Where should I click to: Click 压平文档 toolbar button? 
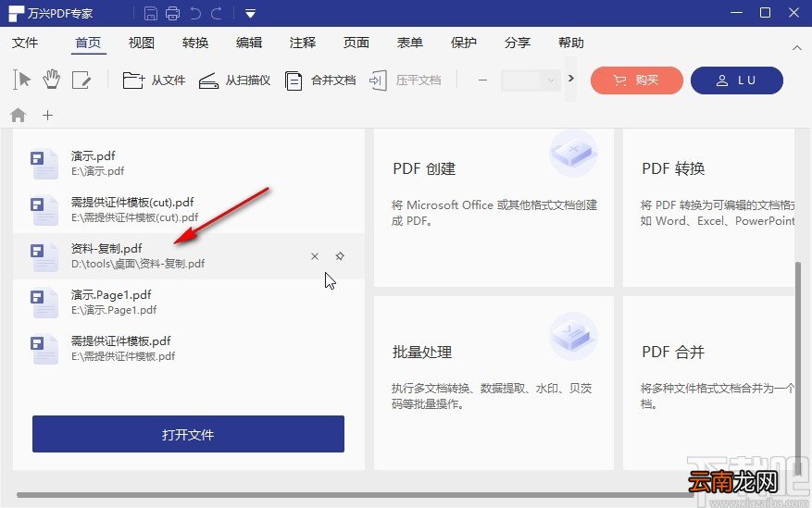pos(405,81)
